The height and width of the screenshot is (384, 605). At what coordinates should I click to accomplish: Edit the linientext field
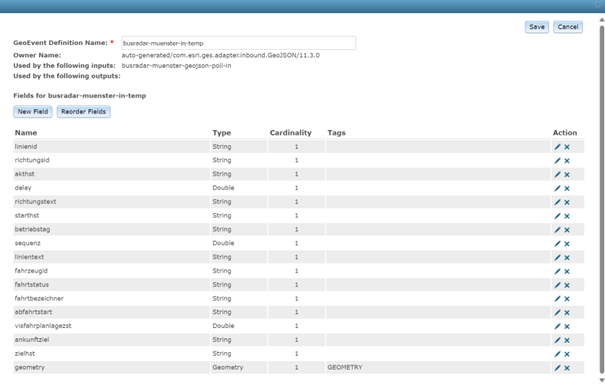click(557, 257)
